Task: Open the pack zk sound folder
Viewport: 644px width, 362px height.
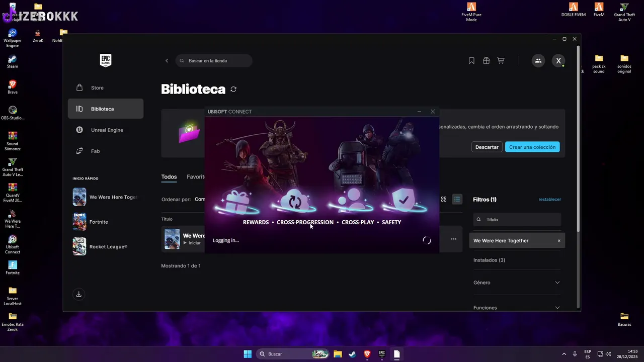Action: pos(599,64)
